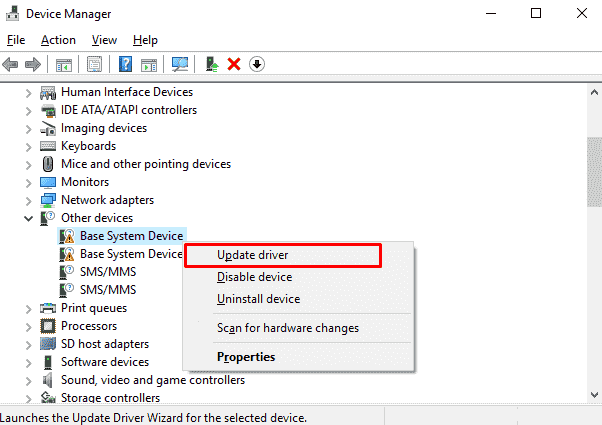Image resolution: width=602 pixels, height=425 pixels.
Task: Click the Imaging devices camera icon
Action: coord(48,129)
